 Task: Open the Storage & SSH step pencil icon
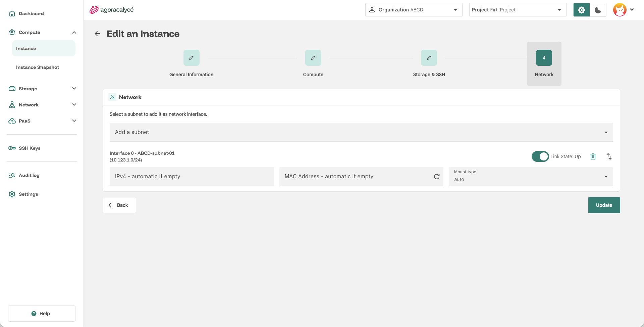coord(429,58)
